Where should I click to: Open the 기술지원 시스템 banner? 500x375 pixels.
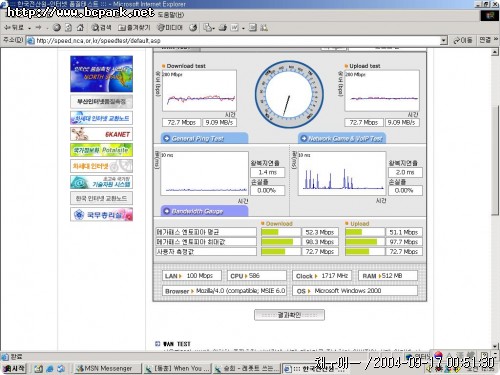point(101,182)
